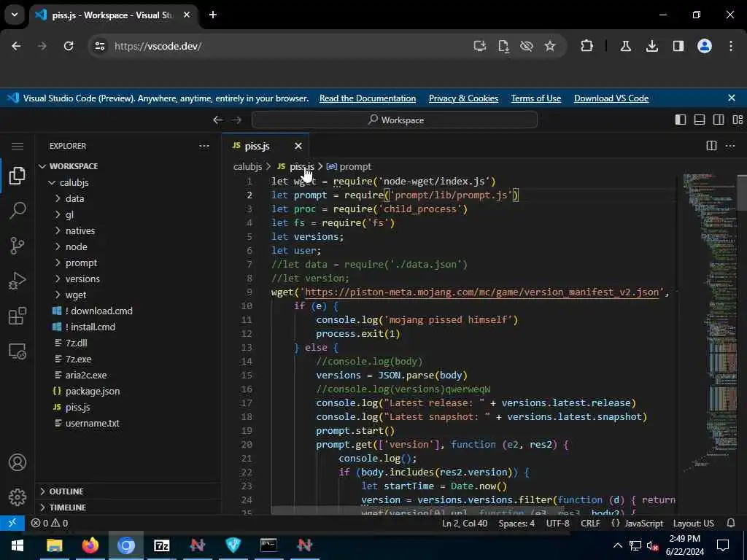The width and height of the screenshot is (747, 560).
Task: Open the hamburger application menu
Action: 18,146
